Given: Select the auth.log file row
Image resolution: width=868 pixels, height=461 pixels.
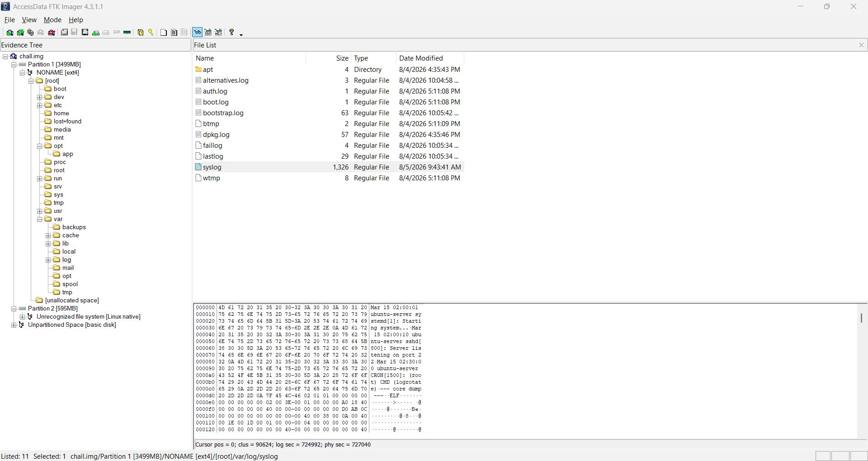Looking at the screenshot, I should [x=329, y=91].
